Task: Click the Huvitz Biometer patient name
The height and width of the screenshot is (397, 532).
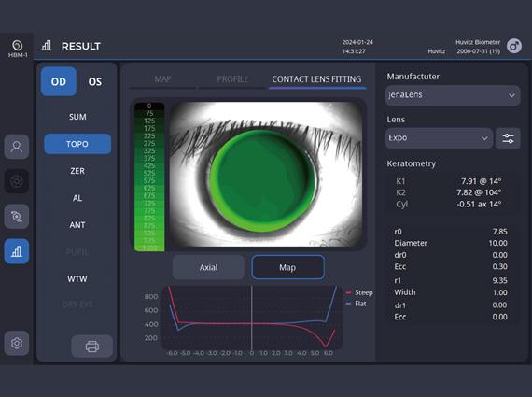Action: 478,42
